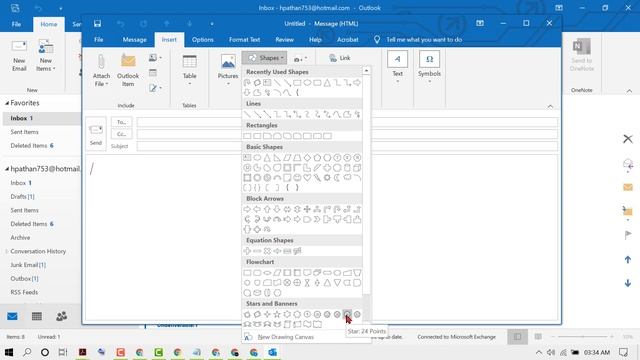Open the Shapes dropdown button
640x360 pixels.
pyautogui.click(x=265, y=58)
